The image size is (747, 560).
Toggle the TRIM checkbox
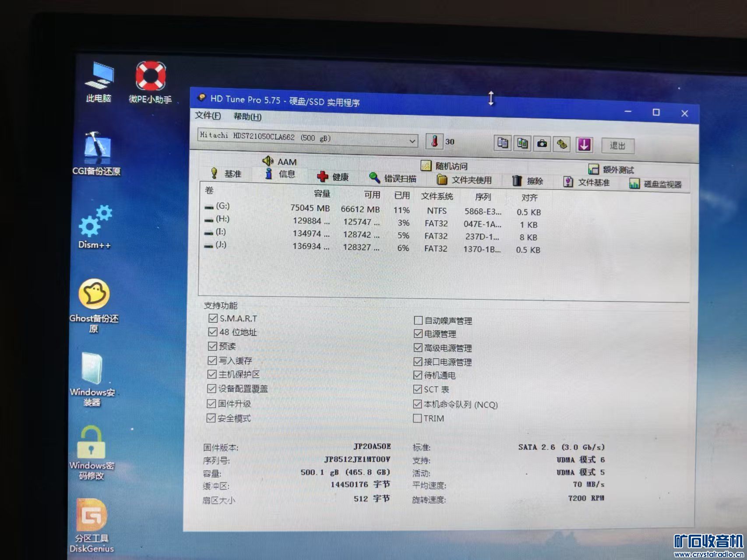click(417, 418)
